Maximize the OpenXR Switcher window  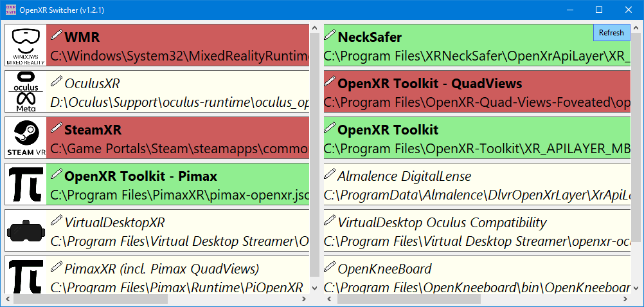[599, 10]
